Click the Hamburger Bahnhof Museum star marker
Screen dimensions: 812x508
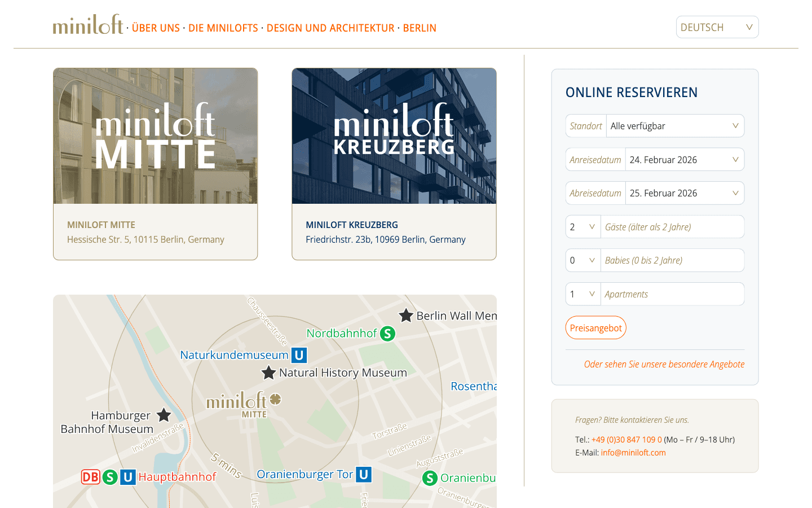tap(164, 416)
